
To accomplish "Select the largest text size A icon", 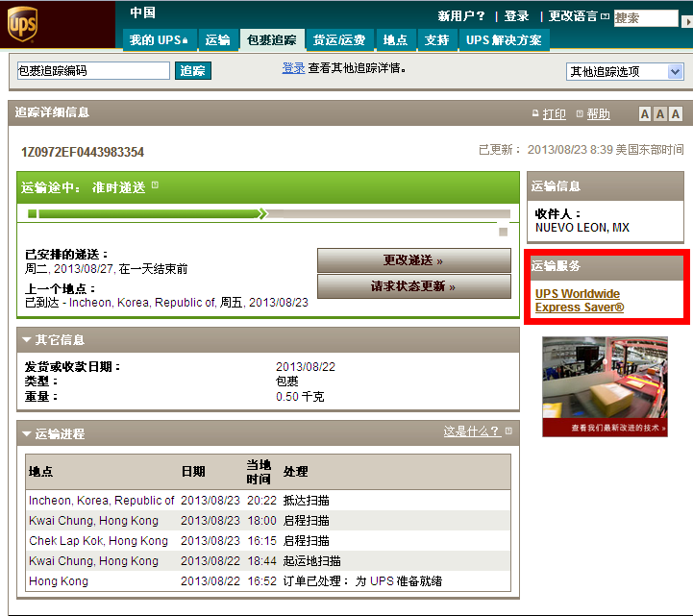I will point(676,114).
